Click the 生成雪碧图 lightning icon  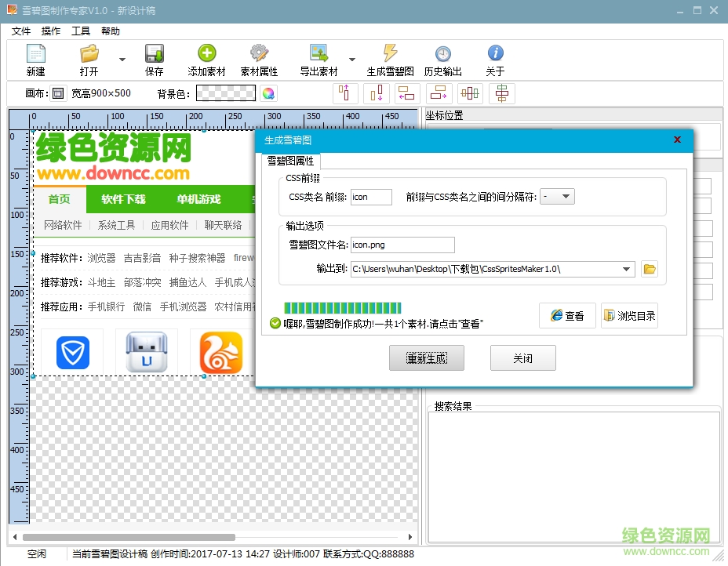tap(390, 54)
